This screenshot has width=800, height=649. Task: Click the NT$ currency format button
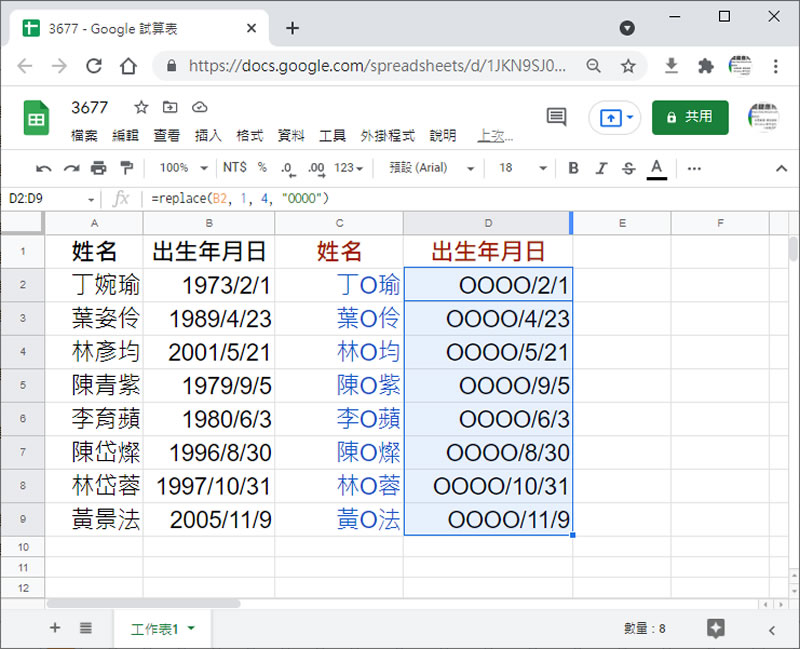click(235, 168)
